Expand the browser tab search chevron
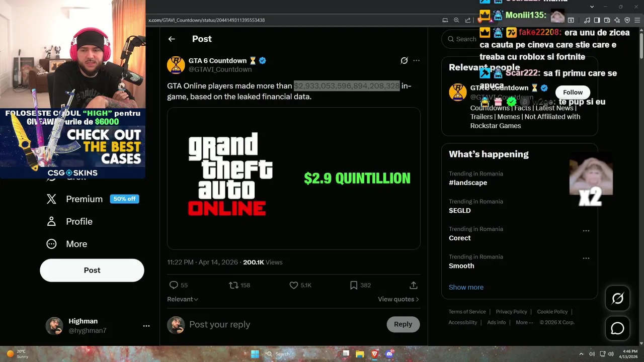 click(x=592, y=7)
